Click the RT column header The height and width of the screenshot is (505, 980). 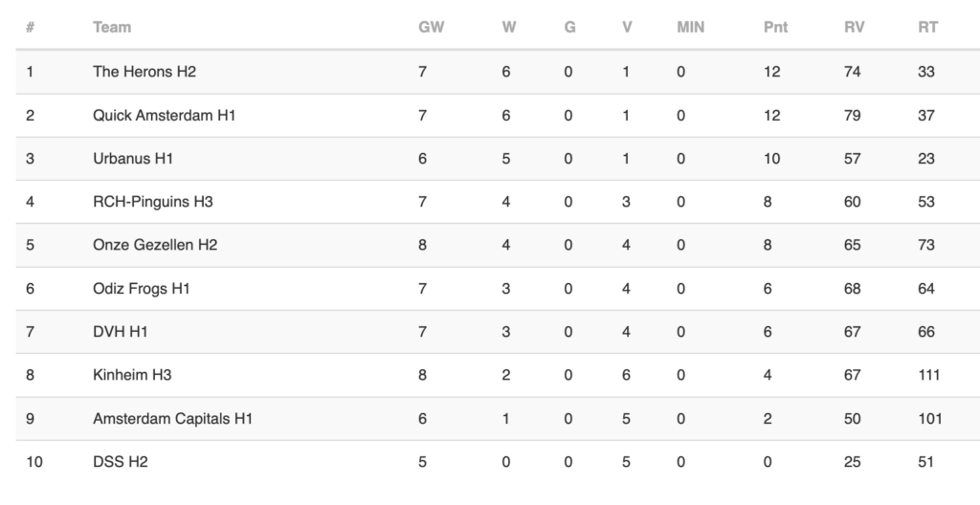click(927, 28)
